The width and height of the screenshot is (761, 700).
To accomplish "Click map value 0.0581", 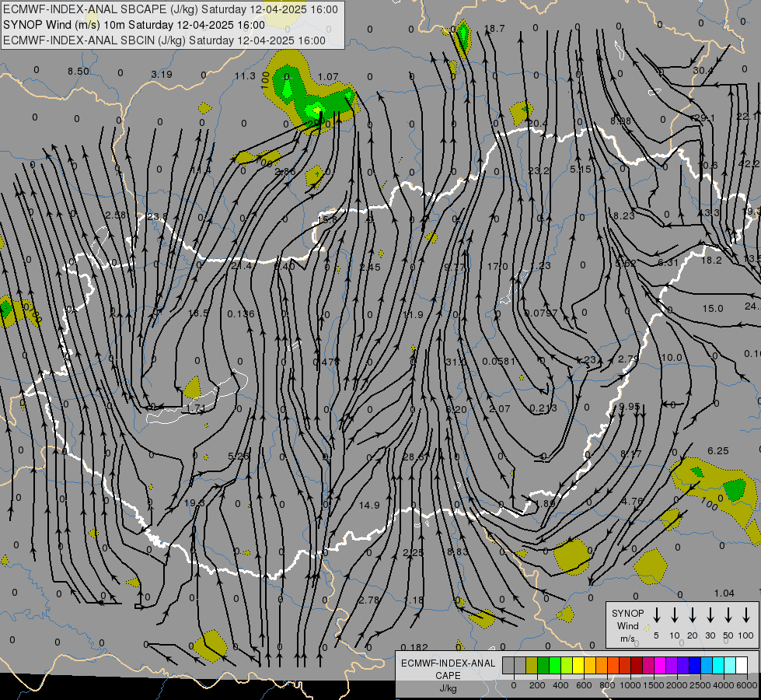I will (x=498, y=361).
